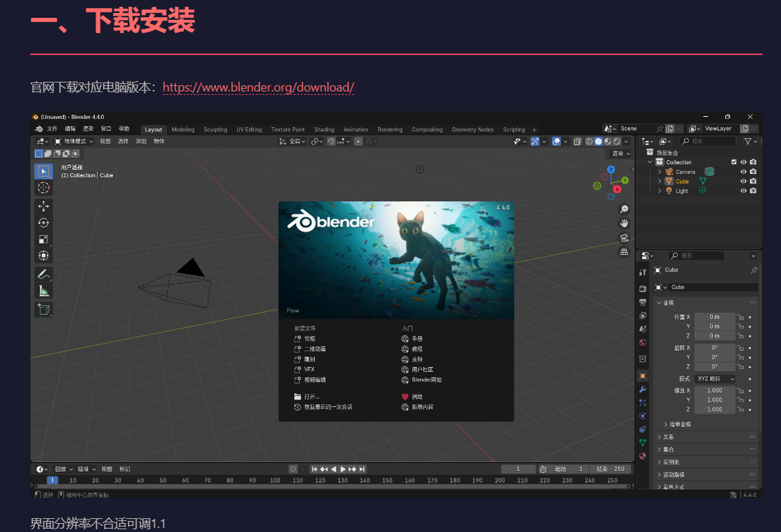Open the Physics properties tab icon
Viewport: 781px width, 532px height.
point(643,416)
